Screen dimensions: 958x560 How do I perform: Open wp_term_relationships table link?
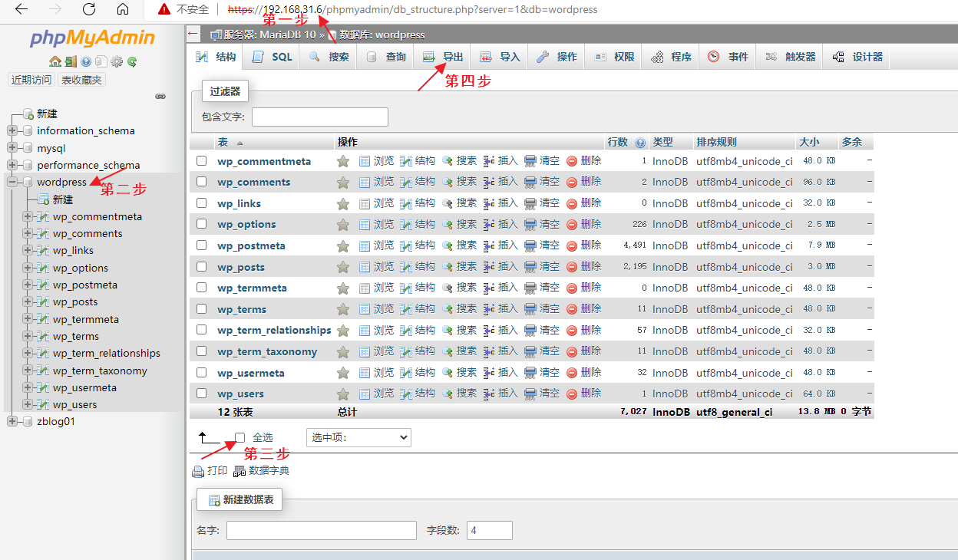[274, 330]
